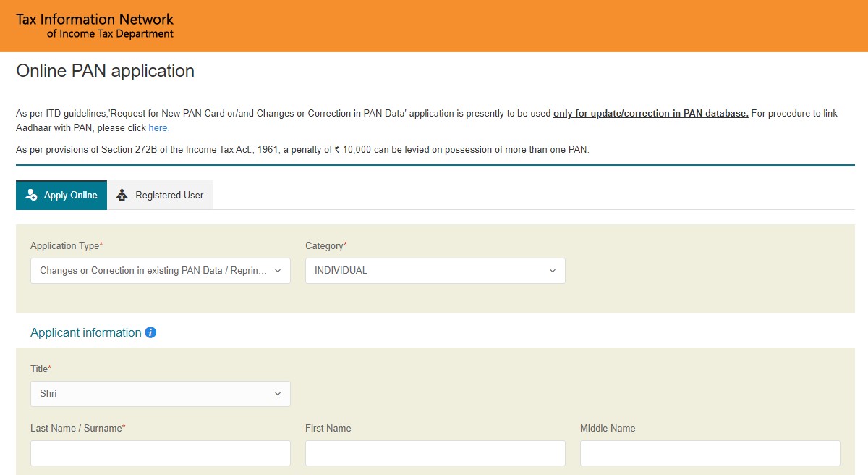868x475 pixels.
Task: Open the Apply Online tab
Action: pos(61,195)
